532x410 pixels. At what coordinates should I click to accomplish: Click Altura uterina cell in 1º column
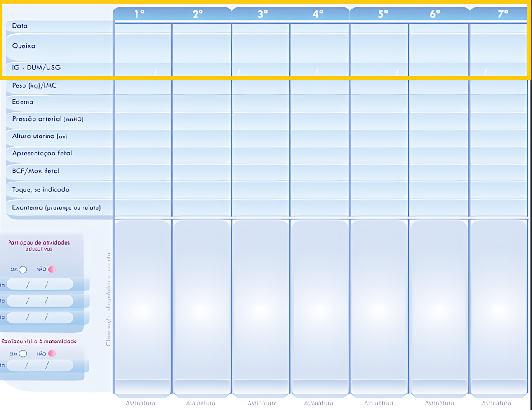point(143,138)
